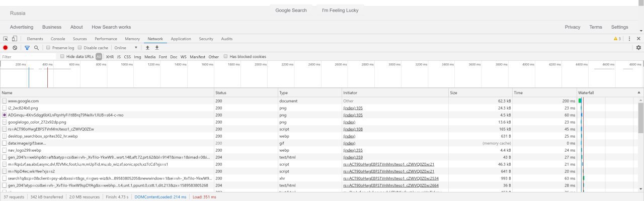The image size is (644, 201).
Task: Filter requests by Img
Action: coord(137,57)
